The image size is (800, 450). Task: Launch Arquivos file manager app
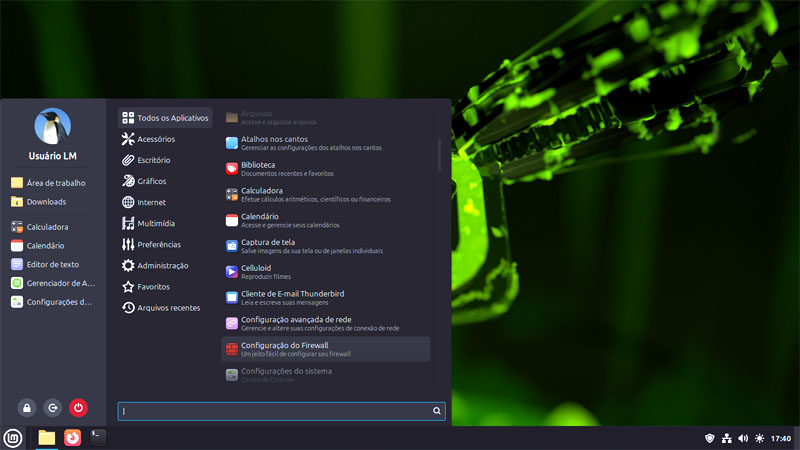tap(326, 117)
